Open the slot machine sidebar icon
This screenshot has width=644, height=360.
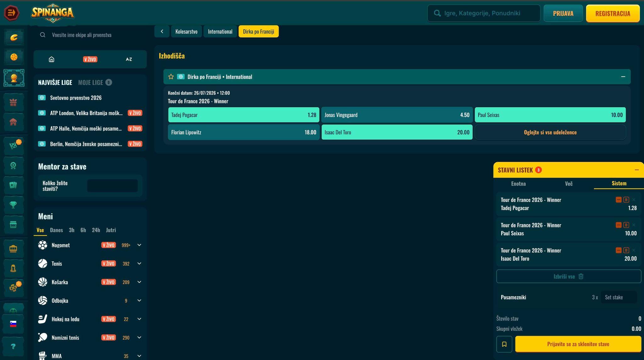coord(13,249)
